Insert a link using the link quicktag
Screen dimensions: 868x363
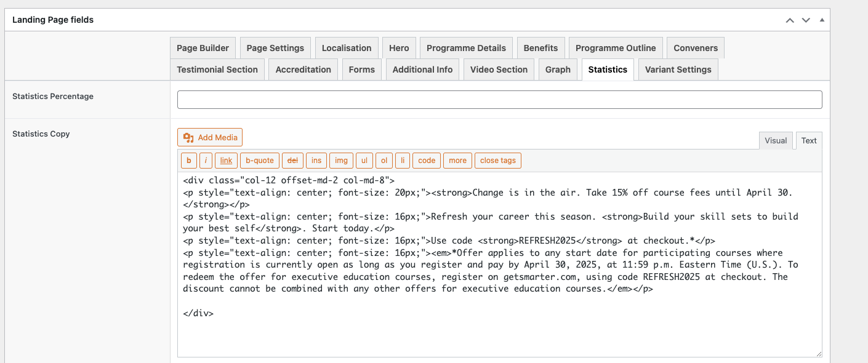226,161
